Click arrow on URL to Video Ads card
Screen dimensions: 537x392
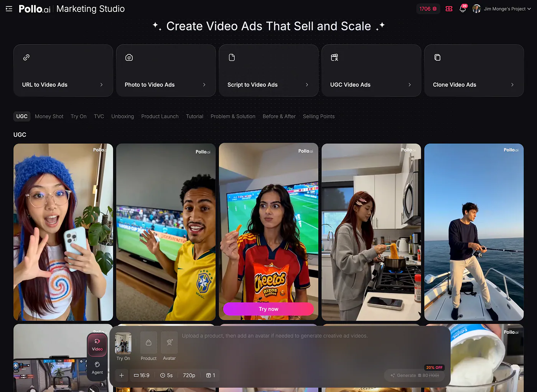(x=101, y=85)
